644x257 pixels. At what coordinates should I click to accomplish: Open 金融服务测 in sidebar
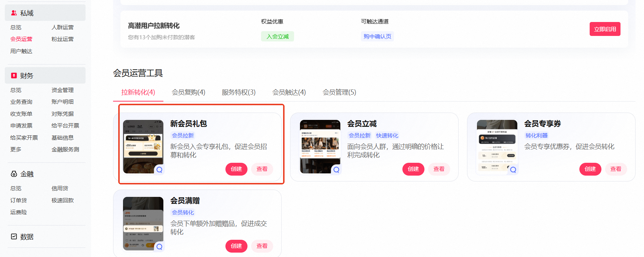65,150
